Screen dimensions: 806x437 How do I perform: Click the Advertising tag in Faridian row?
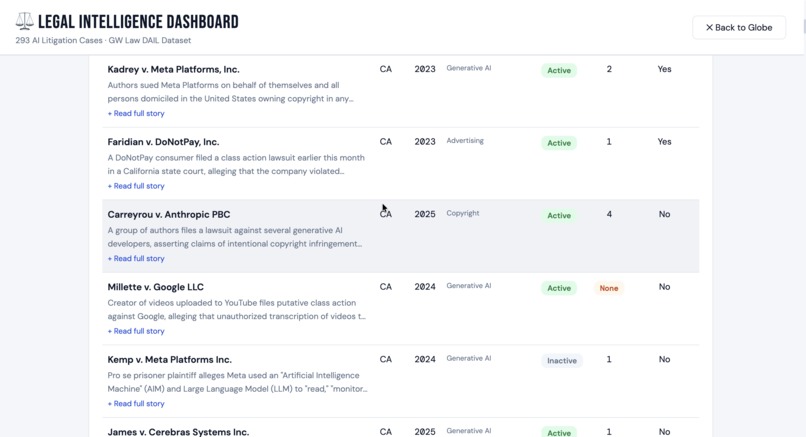pyautogui.click(x=465, y=140)
